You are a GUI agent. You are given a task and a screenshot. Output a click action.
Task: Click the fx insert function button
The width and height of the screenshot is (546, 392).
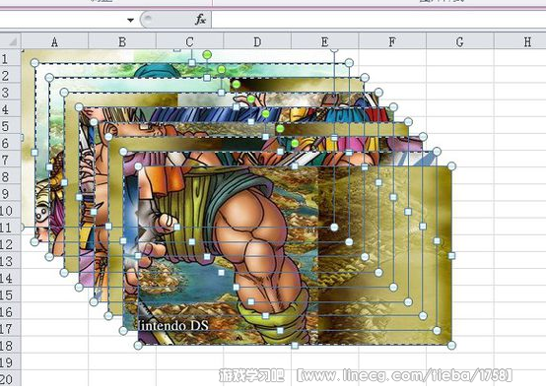pyautogui.click(x=201, y=19)
